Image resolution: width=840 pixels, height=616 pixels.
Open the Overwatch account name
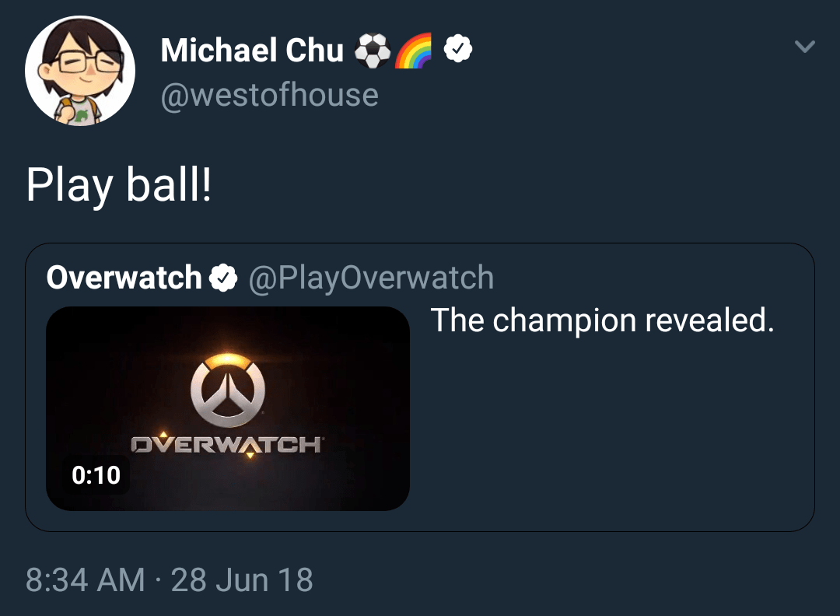pos(124,278)
